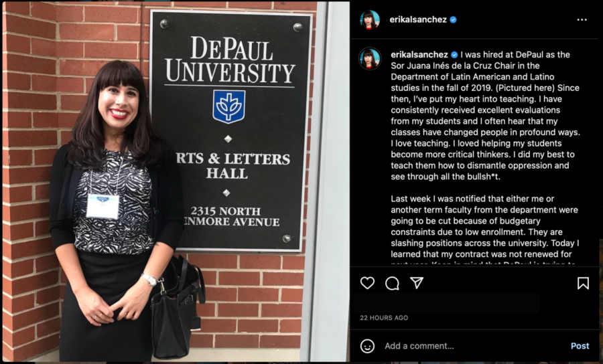Click the erikalsanchez username in the caption
The width and height of the screenshot is (603, 364).
(419, 54)
